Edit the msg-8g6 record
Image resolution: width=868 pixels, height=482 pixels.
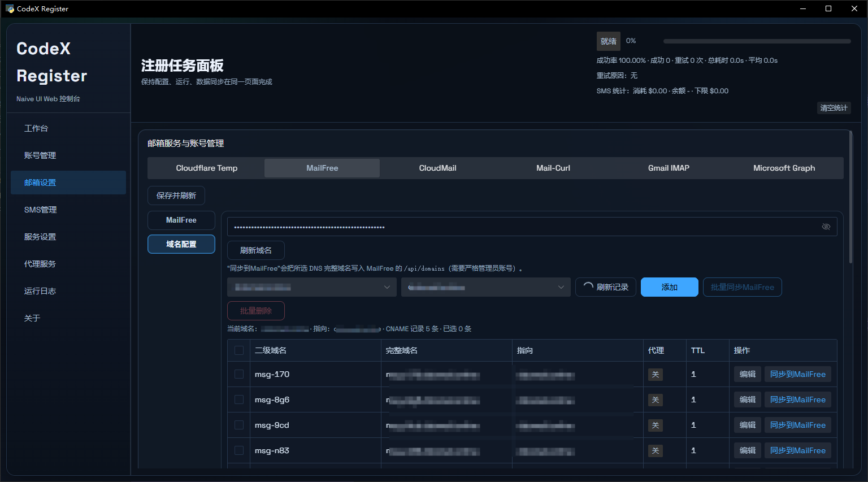pos(748,400)
